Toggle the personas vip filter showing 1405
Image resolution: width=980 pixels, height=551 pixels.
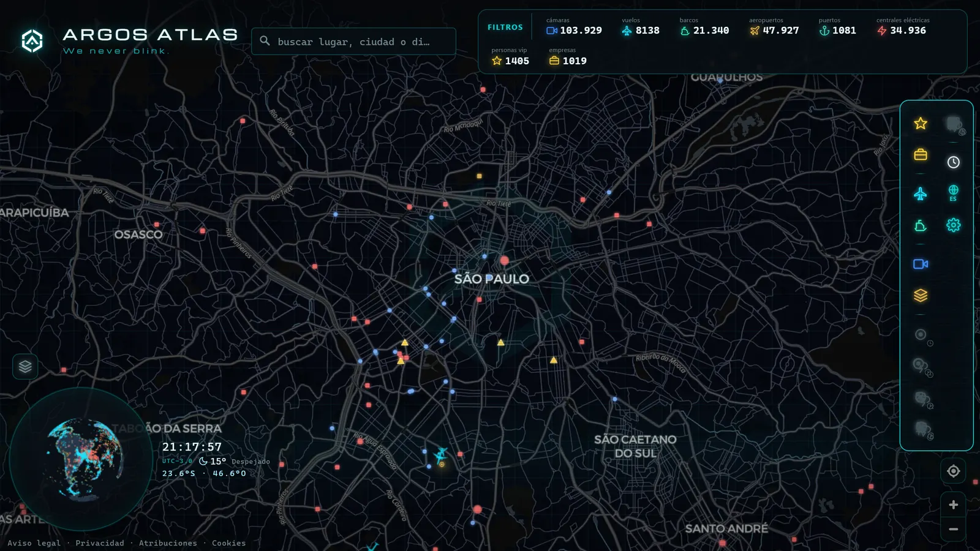(510, 57)
